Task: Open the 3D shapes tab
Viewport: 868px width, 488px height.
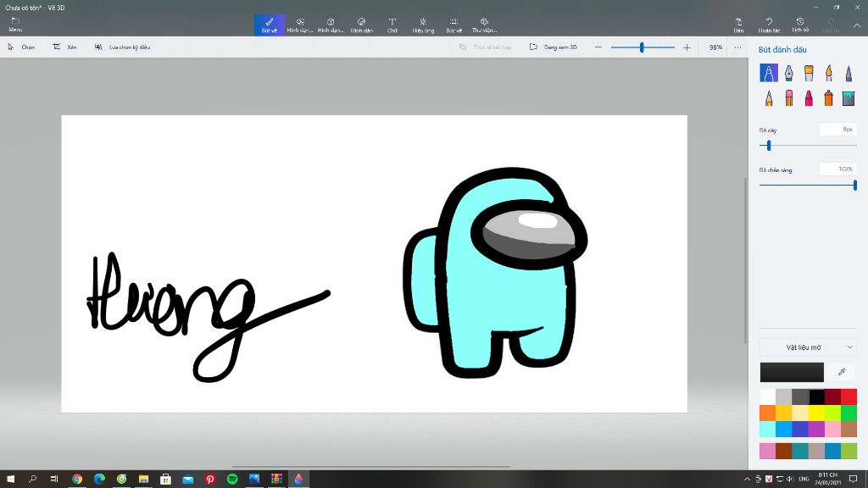Action: click(x=331, y=25)
